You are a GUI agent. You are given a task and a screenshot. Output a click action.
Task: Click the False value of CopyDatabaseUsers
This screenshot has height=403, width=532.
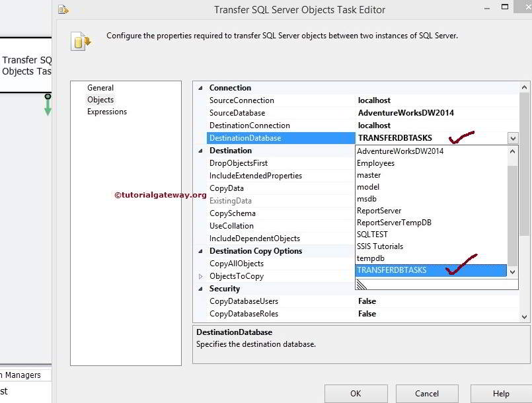pos(367,301)
